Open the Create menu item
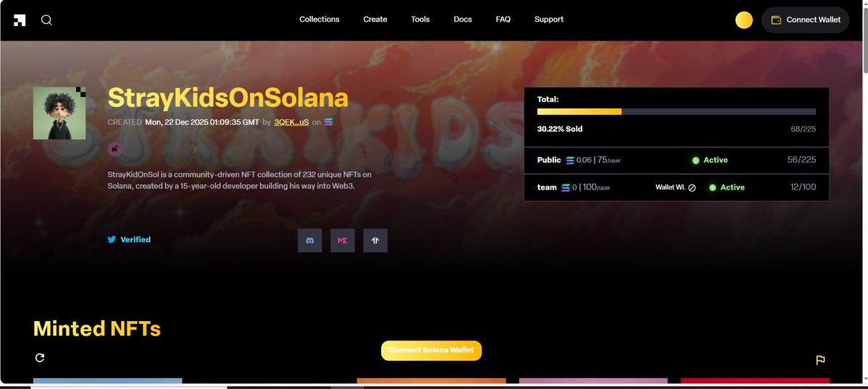 tap(375, 20)
